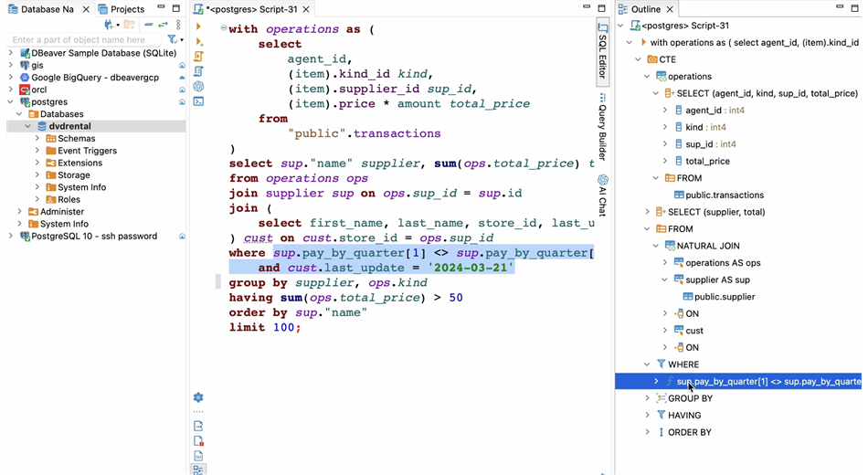Collapse the WHERE node in outline

[x=647, y=364]
